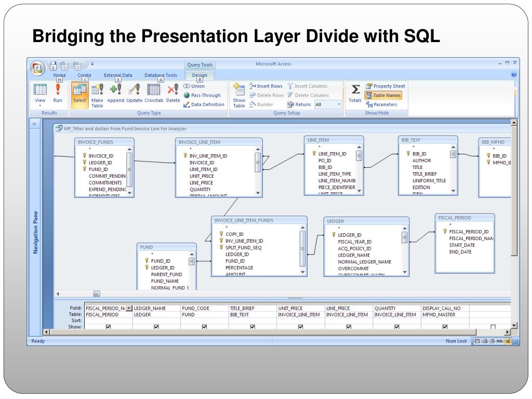The height and width of the screenshot is (399, 532).
Task: Switch to Design view in status bar
Action: 508,341
